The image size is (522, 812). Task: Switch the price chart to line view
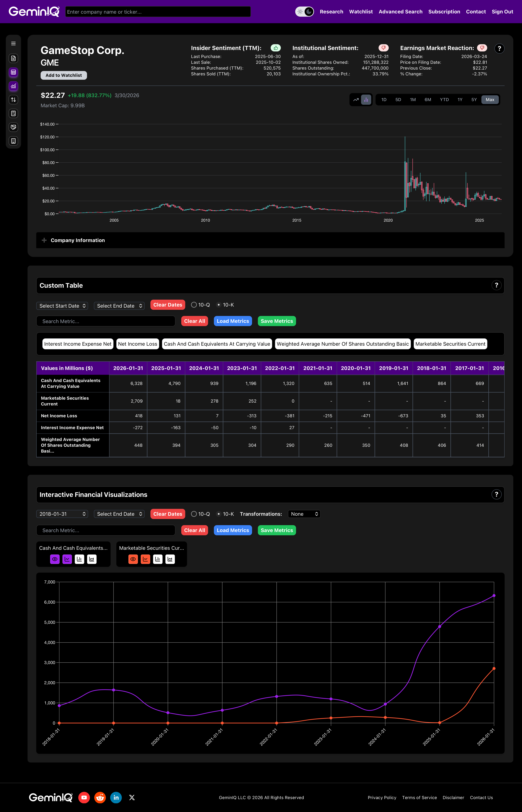click(x=356, y=100)
